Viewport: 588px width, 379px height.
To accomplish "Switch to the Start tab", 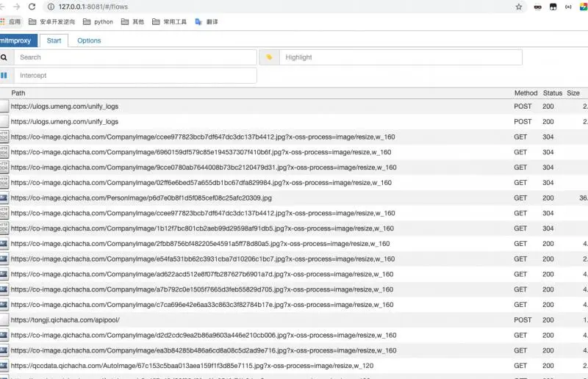I will tap(54, 40).
